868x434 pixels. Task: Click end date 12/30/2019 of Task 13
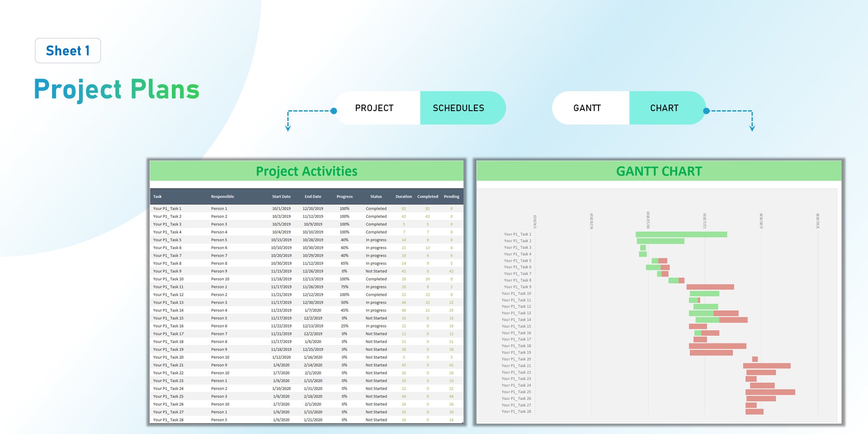coord(313,302)
